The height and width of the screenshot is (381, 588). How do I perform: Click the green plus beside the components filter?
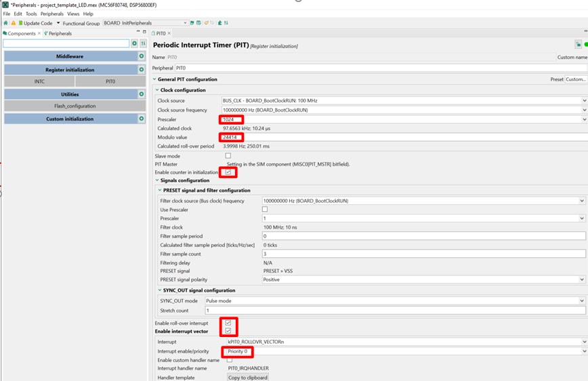click(x=135, y=43)
